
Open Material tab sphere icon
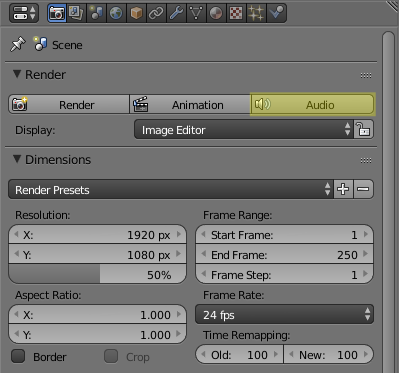click(216, 13)
